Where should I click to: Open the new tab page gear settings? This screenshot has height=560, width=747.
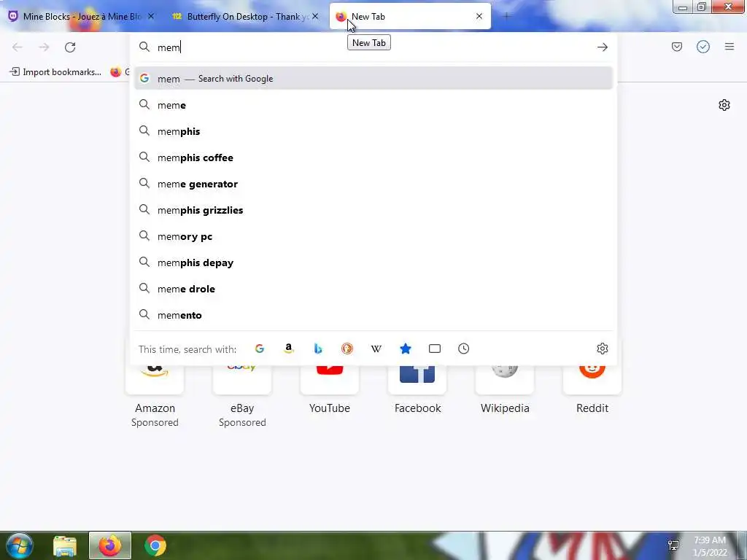724,105
